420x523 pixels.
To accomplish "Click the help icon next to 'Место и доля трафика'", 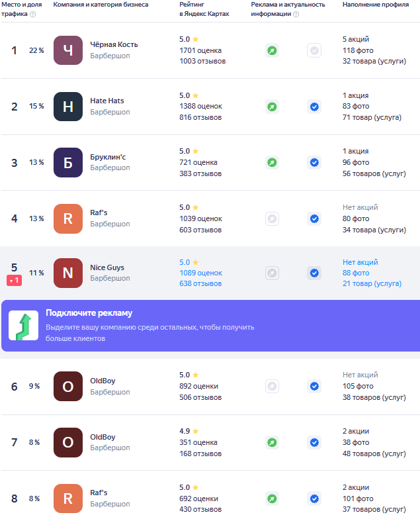I will 33,14.
